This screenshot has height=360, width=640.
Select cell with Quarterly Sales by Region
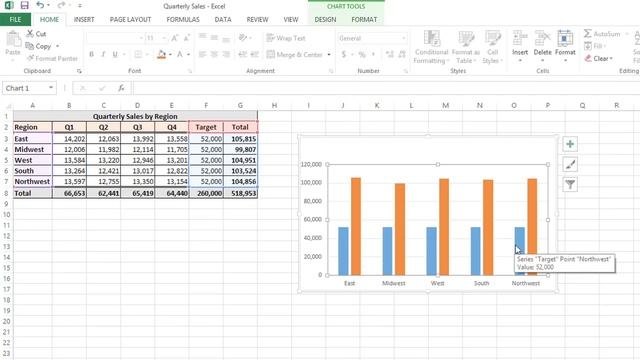[135, 116]
